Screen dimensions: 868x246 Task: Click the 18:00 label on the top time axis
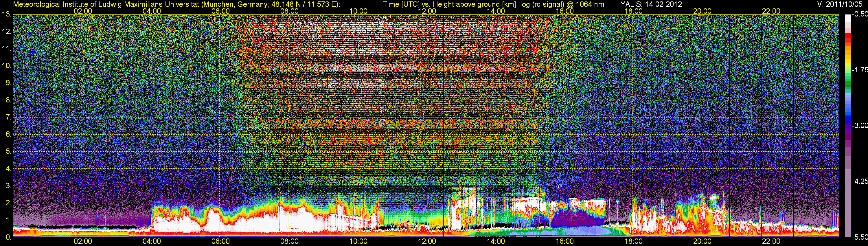[633, 11]
